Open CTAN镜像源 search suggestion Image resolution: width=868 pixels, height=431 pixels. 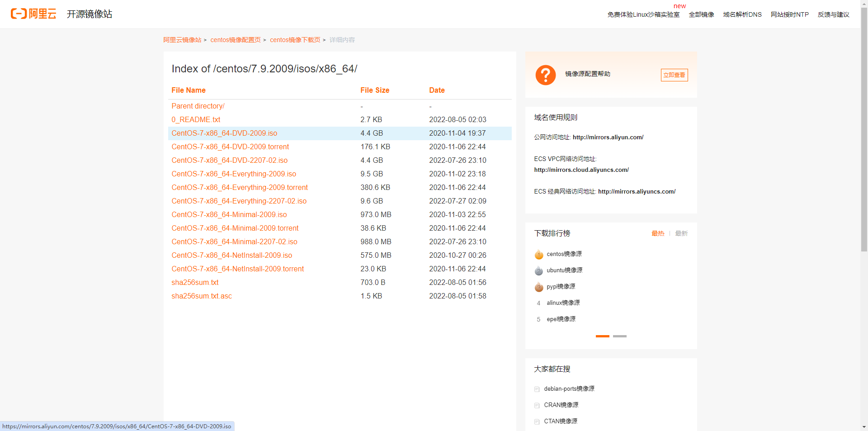(x=561, y=422)
